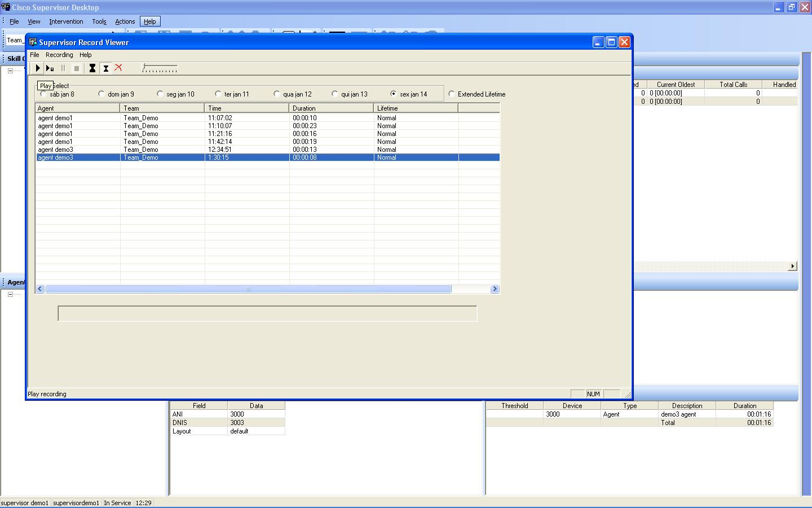812x508 pixels.
Task: Select the recording at 11:10:07
Action: (x=268, y=126)
